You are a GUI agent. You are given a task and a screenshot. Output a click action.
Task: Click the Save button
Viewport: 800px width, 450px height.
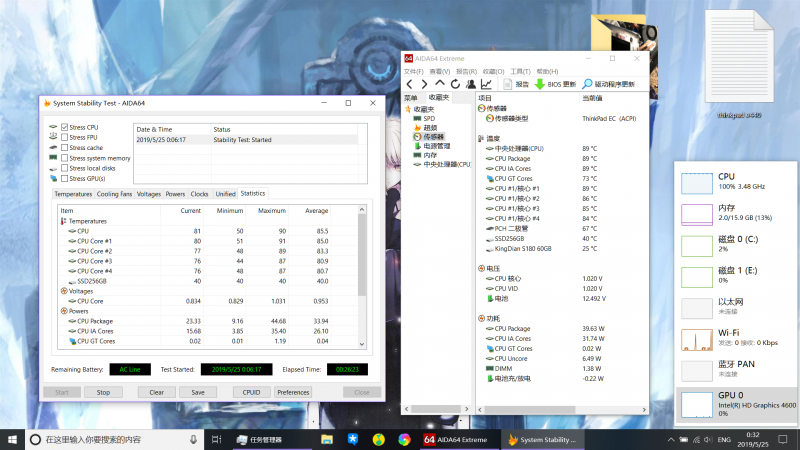(198, 392)
